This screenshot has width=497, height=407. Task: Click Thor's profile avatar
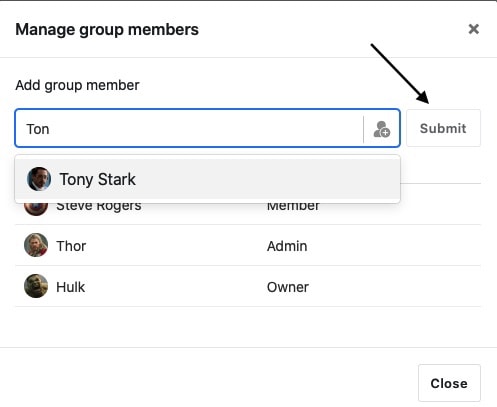(x=36, y=245)
